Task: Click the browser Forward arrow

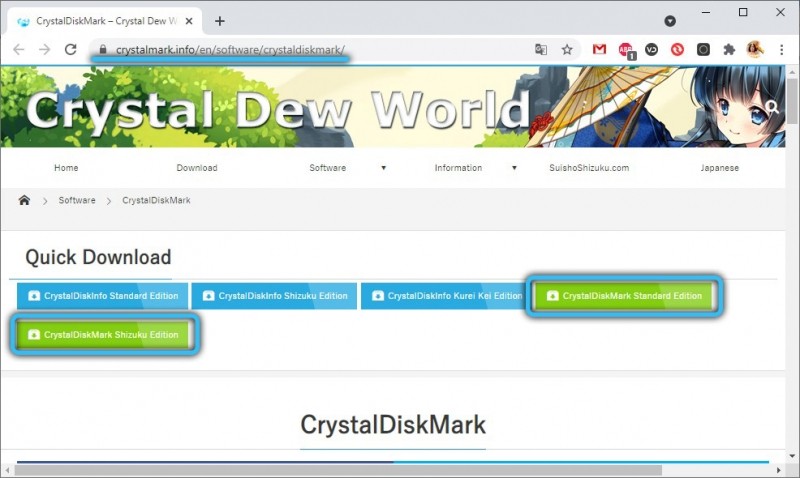Action: point(45,49)
